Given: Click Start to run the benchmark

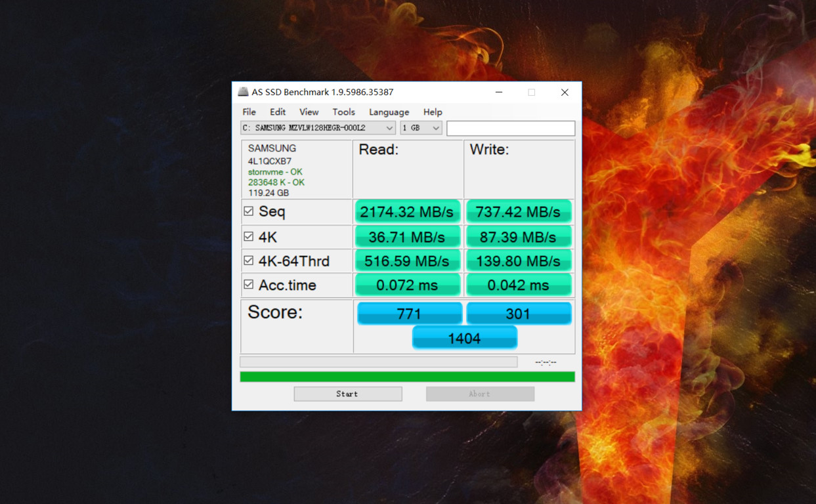Looking at the screenshot, I should pos(347,393).
